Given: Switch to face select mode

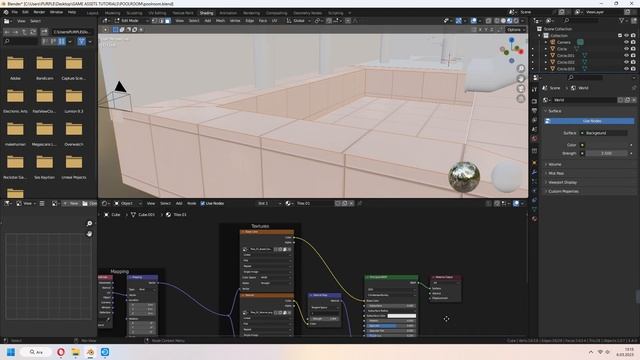Looking at the screenshot, I should pyautogui.click(x=168, y=20).
